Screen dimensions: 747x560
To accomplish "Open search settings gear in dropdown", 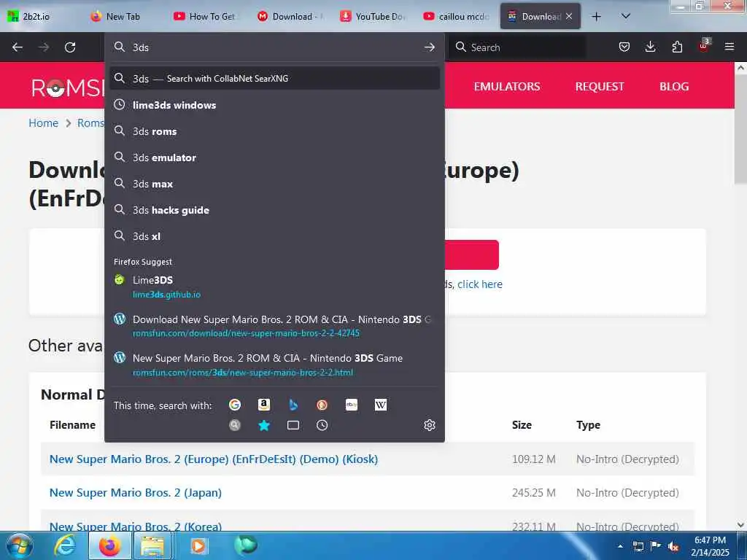I will 429,425.
